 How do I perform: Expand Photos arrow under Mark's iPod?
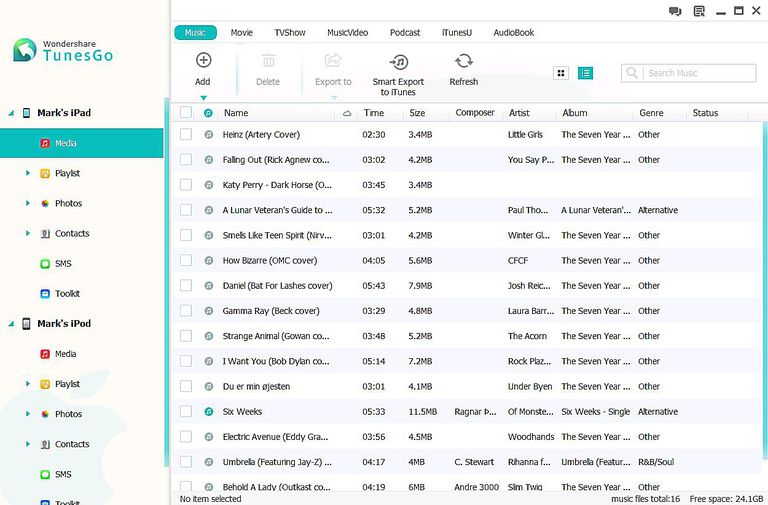pyautogui.click(x=28, y=414)
